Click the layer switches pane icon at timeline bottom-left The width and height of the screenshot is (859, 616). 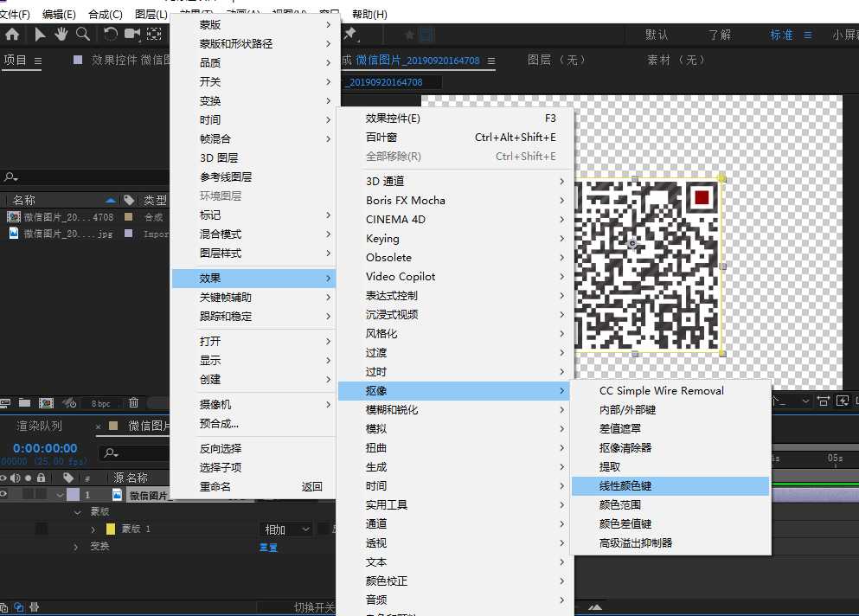point(4,606)
